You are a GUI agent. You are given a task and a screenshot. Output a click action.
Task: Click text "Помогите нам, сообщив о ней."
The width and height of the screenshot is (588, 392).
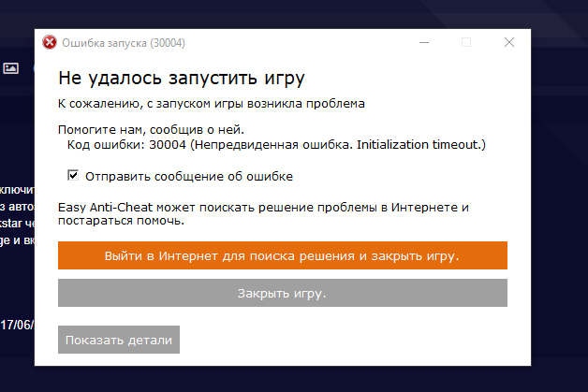[151, 130]
